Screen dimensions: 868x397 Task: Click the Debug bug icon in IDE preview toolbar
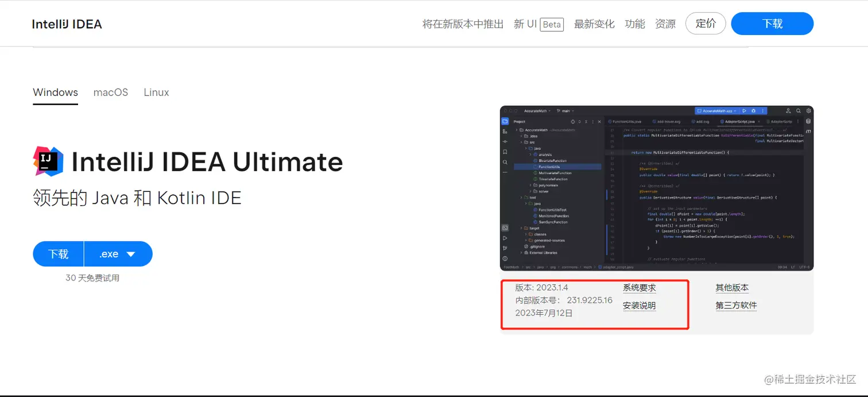[x=753, y=111]
